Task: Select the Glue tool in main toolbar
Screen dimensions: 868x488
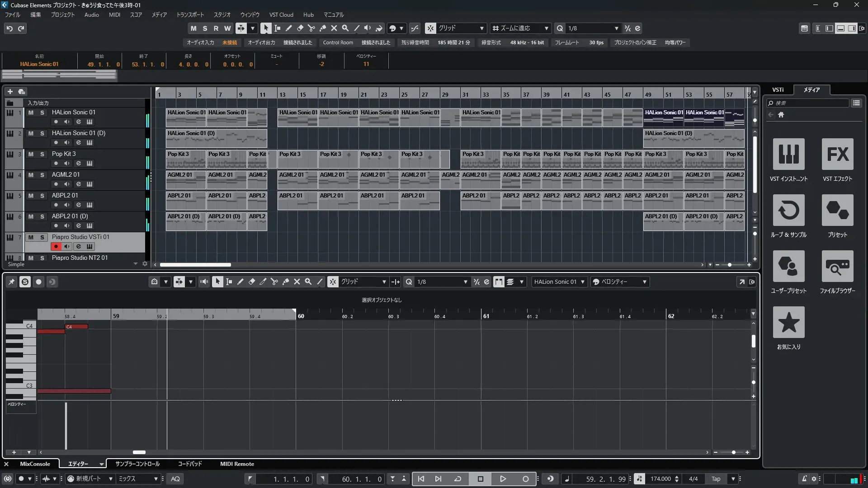Action: tap(323, 28)
